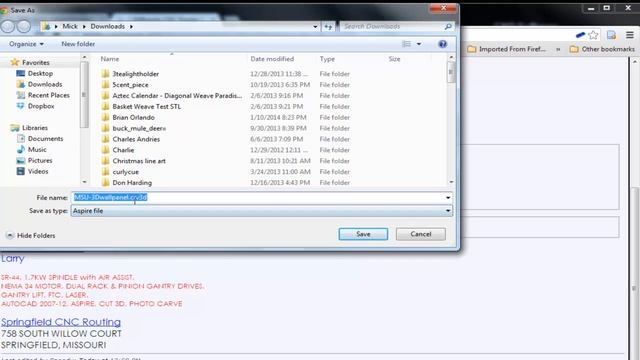
Task: Click the Save button
Action: coord(363,234)
